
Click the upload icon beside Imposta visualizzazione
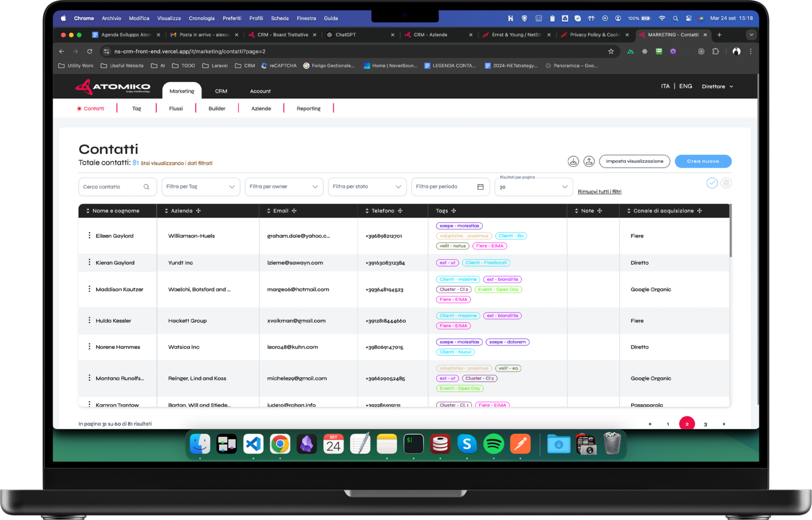589,162
